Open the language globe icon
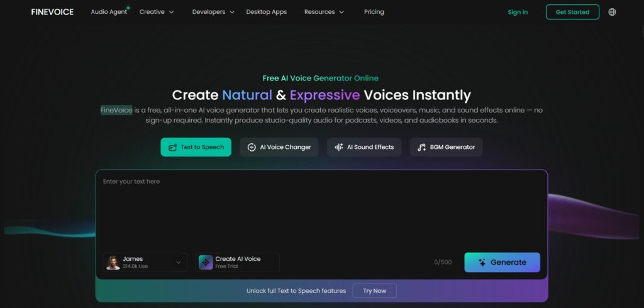This screenshot has width=644, height=308. [x=612, y=12]
